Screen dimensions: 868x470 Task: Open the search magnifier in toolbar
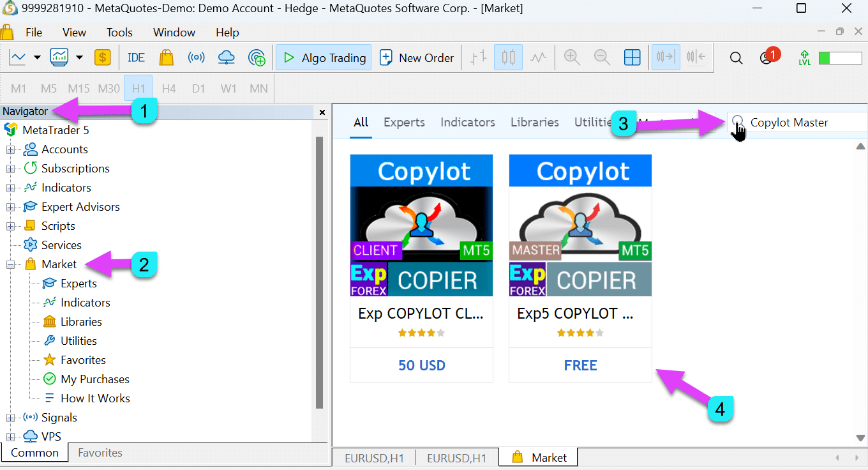click(x=736, y=58)
